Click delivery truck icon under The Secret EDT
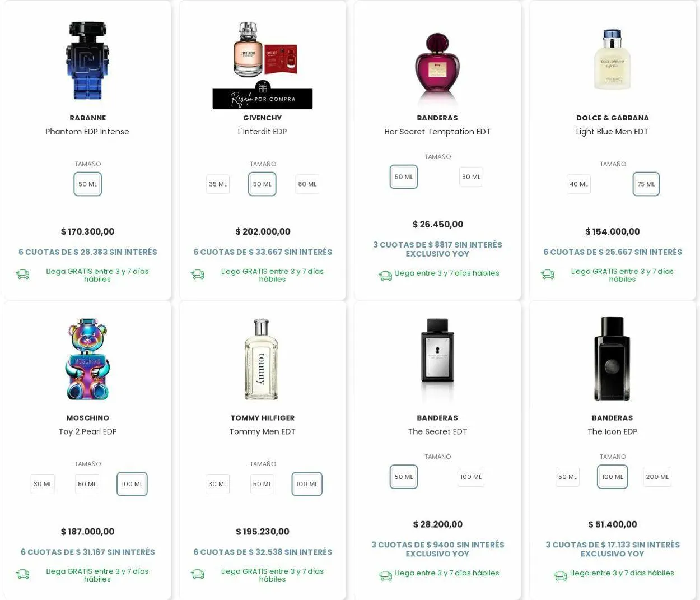This screenshot has height=600, width=700. pos(385,575)
